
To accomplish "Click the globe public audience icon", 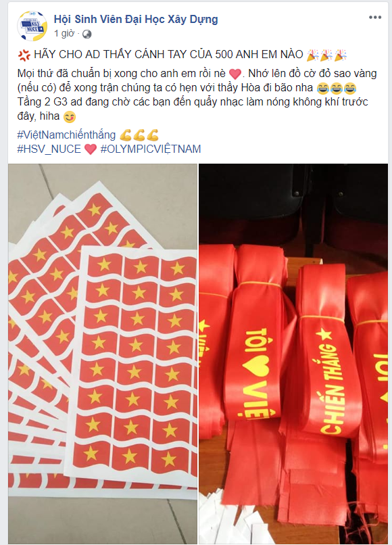I will coord(87,34).
